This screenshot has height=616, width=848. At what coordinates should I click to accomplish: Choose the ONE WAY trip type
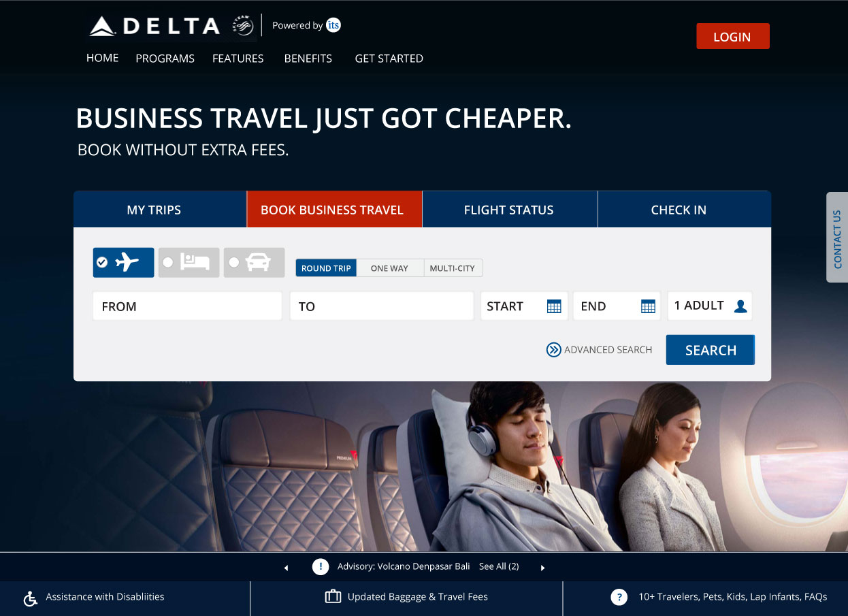coord(390,268)
